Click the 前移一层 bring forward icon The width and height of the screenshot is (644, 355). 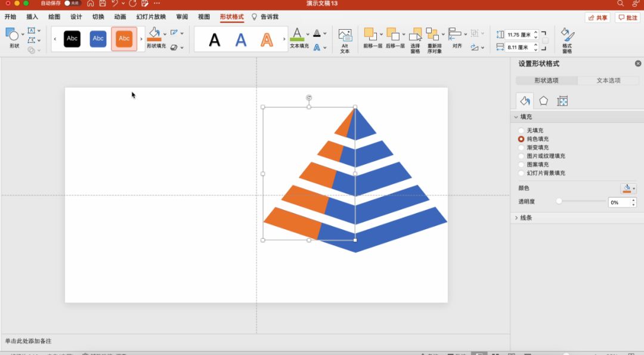click(370, 34)
